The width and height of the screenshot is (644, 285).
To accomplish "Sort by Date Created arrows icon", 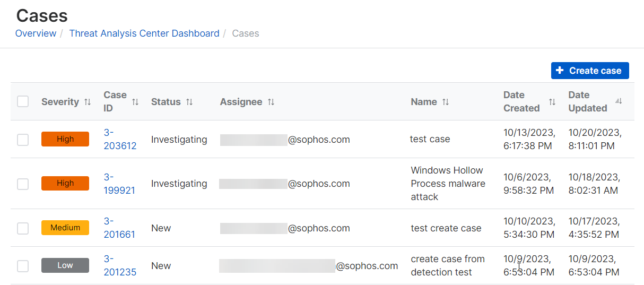I will [x=552, y=102].
